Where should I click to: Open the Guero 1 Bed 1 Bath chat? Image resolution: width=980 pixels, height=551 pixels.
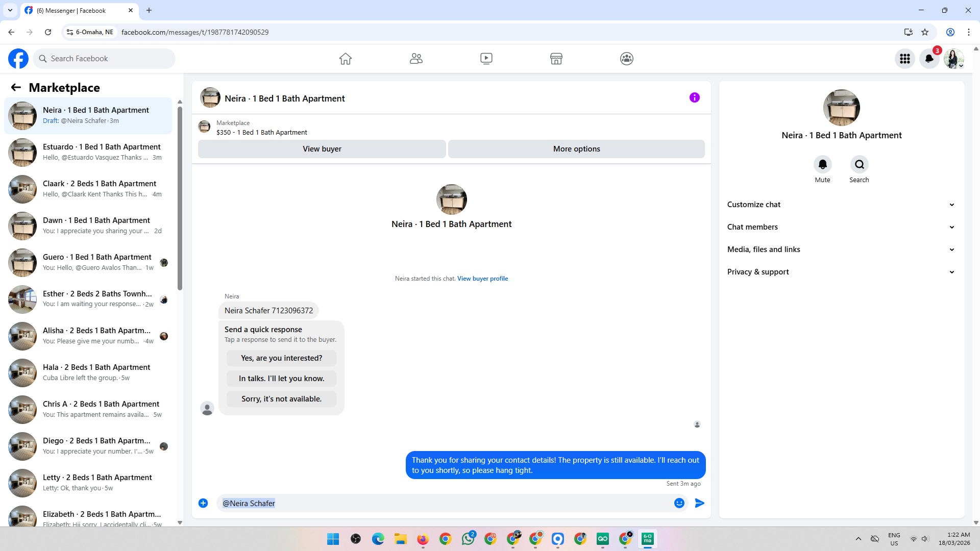(x=88, y=263)
